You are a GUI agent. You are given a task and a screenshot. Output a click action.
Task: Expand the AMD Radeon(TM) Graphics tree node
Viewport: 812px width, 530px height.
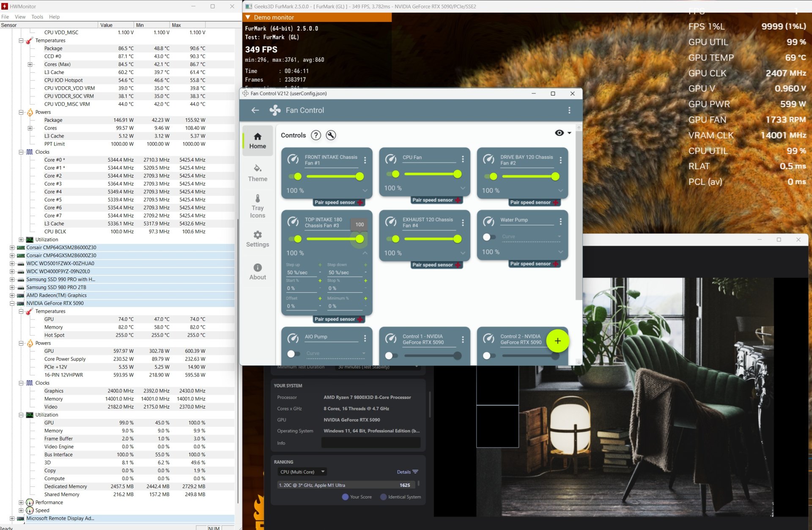tap(12, 295)
